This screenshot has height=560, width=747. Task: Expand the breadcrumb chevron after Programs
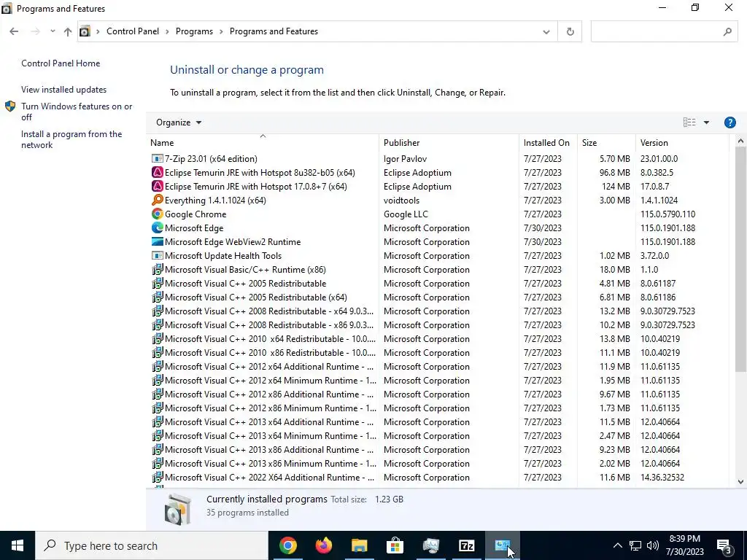221,31
